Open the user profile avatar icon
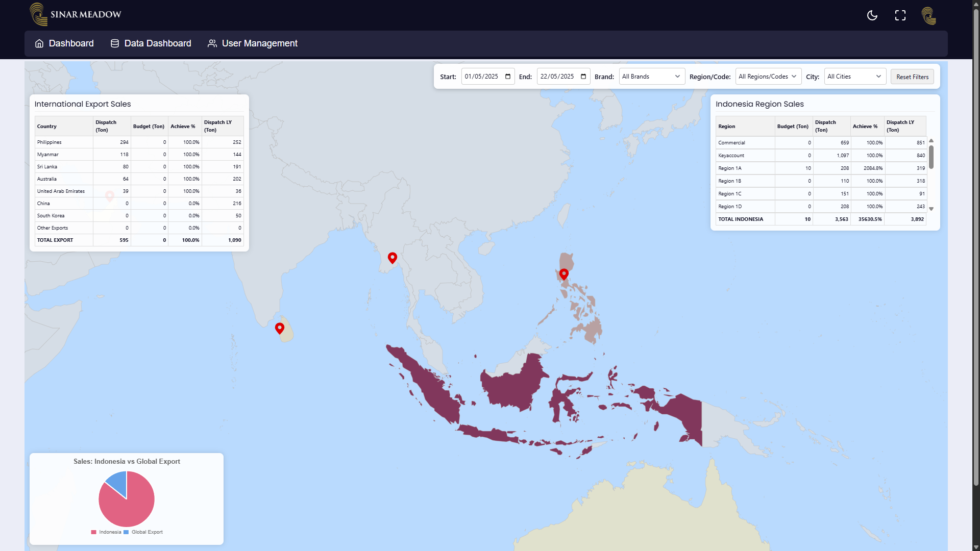The image size is (980, 551). 929,15
